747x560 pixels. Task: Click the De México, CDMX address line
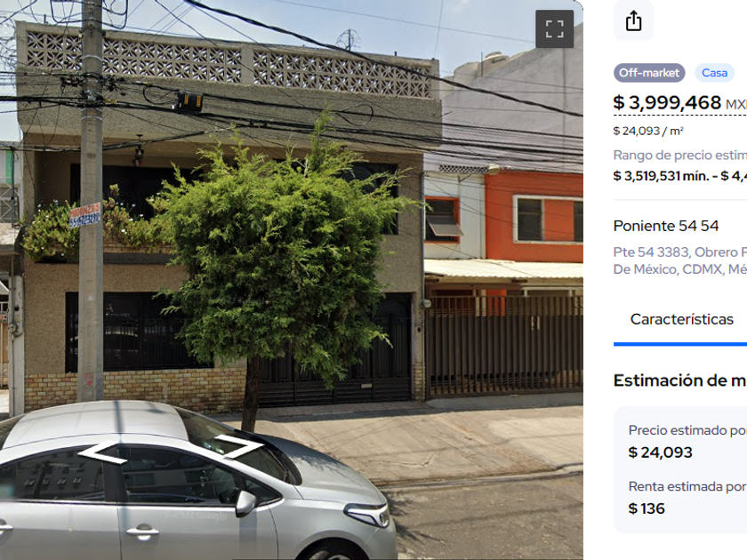click(x=679, y=269)
